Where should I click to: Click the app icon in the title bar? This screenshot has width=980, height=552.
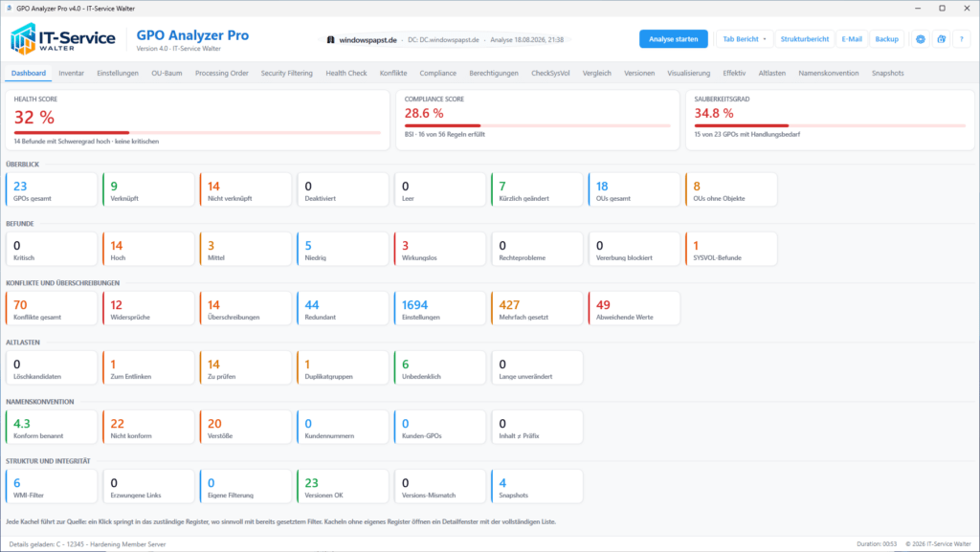pyautogui.click(x=9, y=8)
